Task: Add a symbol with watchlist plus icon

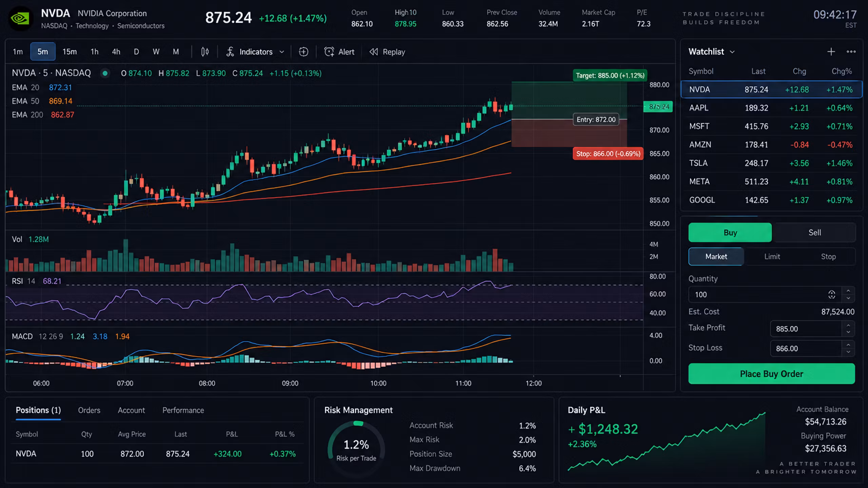Action: (831, 52)
